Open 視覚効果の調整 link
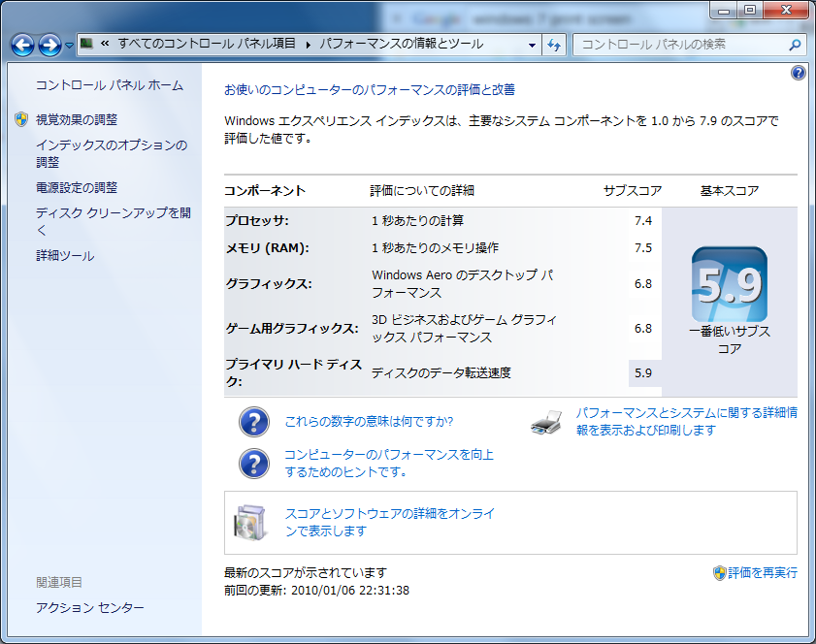 tap(77, 119)
